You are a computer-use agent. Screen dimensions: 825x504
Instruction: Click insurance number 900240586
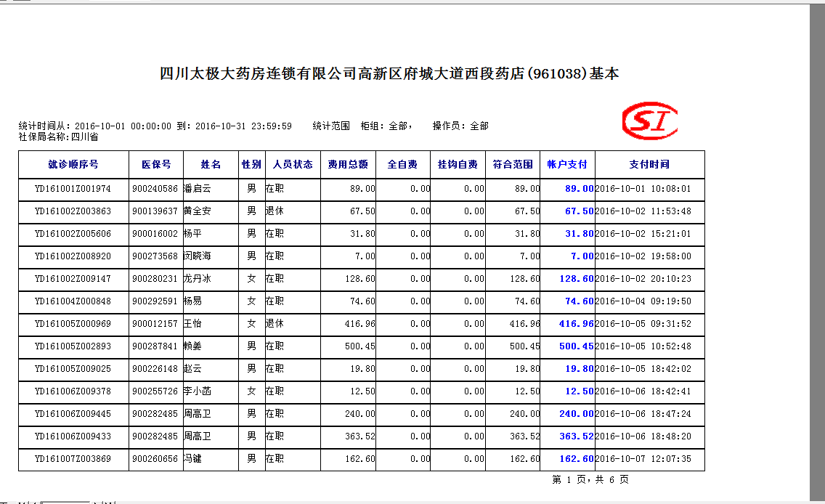(x=155, y=189)
